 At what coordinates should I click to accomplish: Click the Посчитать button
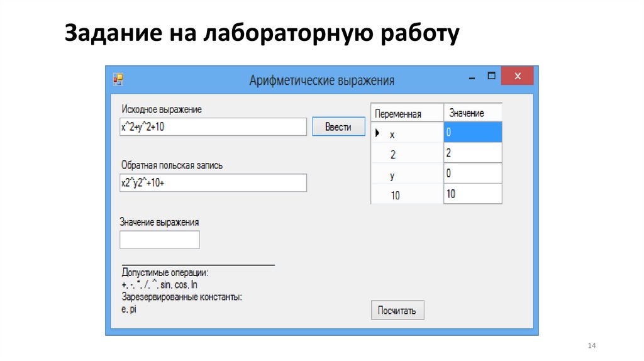click(397, 311)
